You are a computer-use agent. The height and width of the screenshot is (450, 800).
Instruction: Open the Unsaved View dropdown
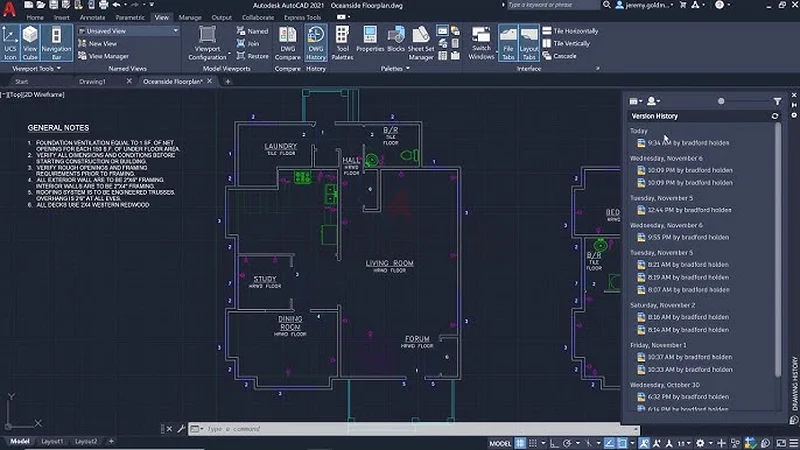click(129, 31)
